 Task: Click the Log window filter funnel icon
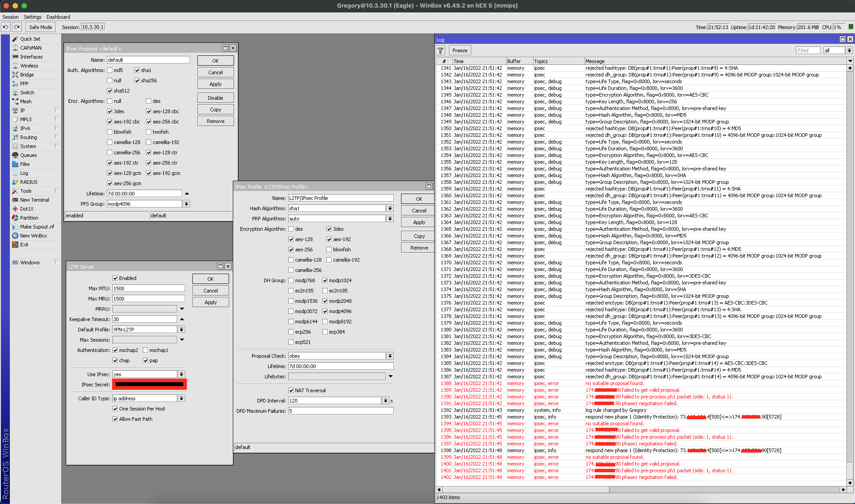[440, 51]
